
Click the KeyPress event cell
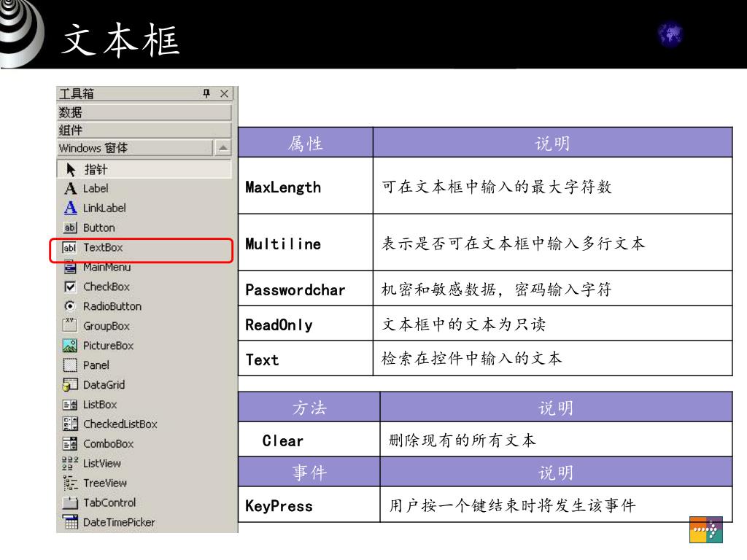[309, 505]
